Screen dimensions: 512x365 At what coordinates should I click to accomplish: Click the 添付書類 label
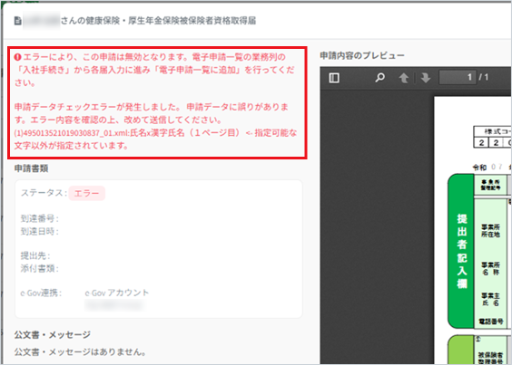[40, 268]
